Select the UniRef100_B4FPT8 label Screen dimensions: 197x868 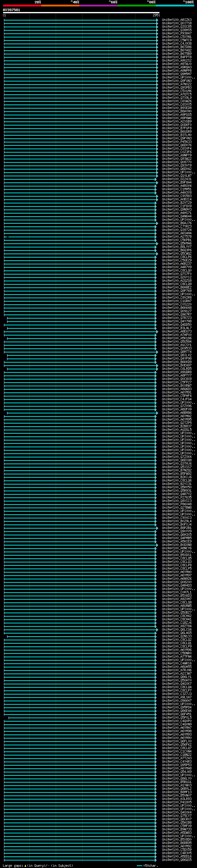[177, 57]
